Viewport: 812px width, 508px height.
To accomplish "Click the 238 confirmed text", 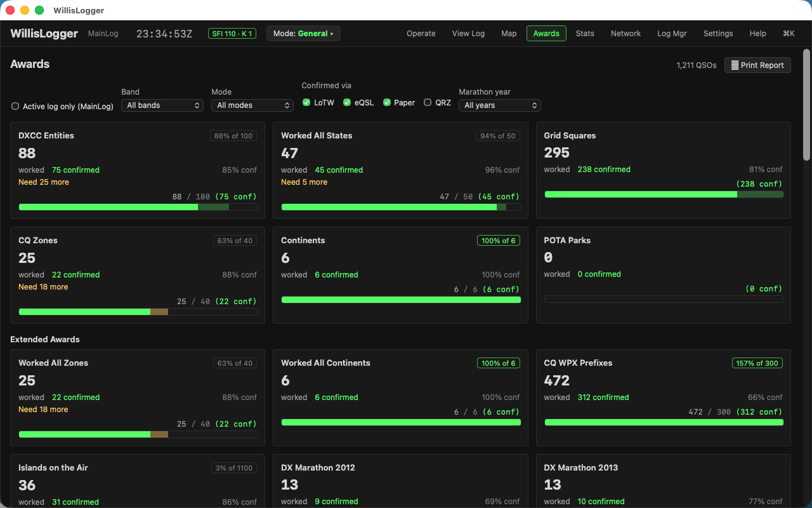I will tap(604, 170).
